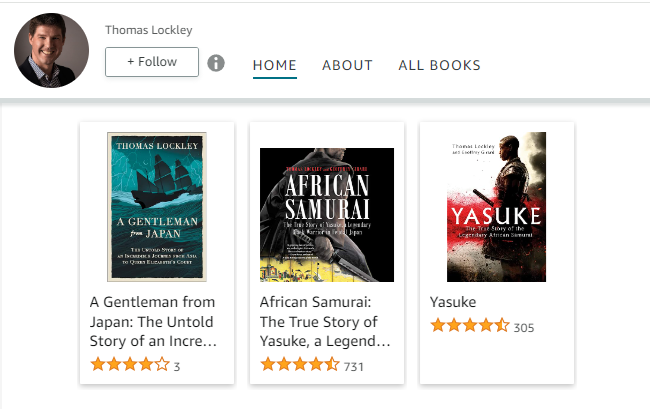The height and width of the screenshot is (409, 650).
Task: Click the plus sign on Follow button
Action: coord(130,62)
